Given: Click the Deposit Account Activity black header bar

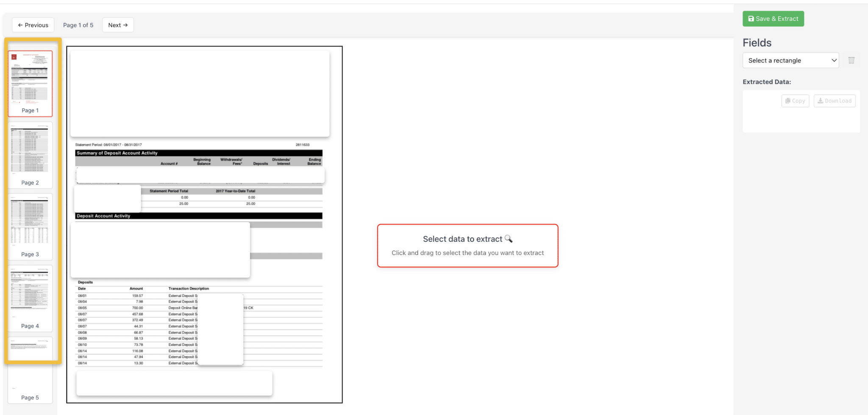Looking at the screenshot, I should click(x=198, y=216).
